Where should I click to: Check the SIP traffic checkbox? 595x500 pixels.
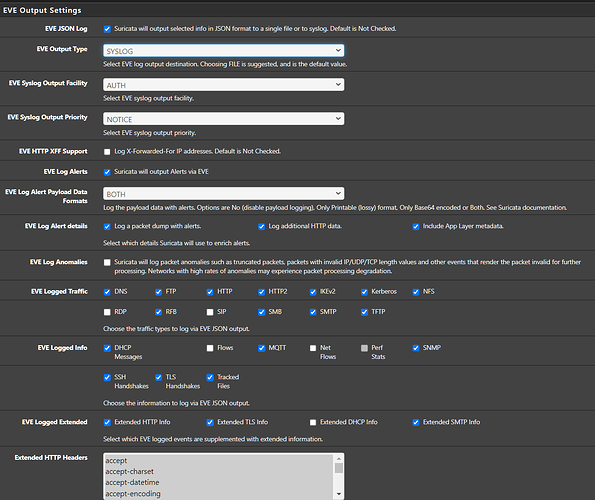[210, 312]
